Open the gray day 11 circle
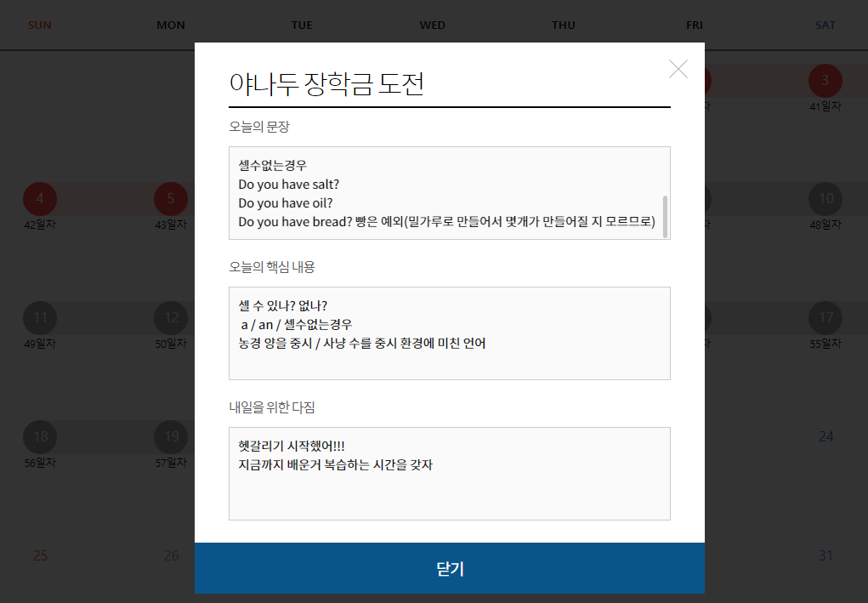Viewport: 868px width, 603px height. coord(40,318)
